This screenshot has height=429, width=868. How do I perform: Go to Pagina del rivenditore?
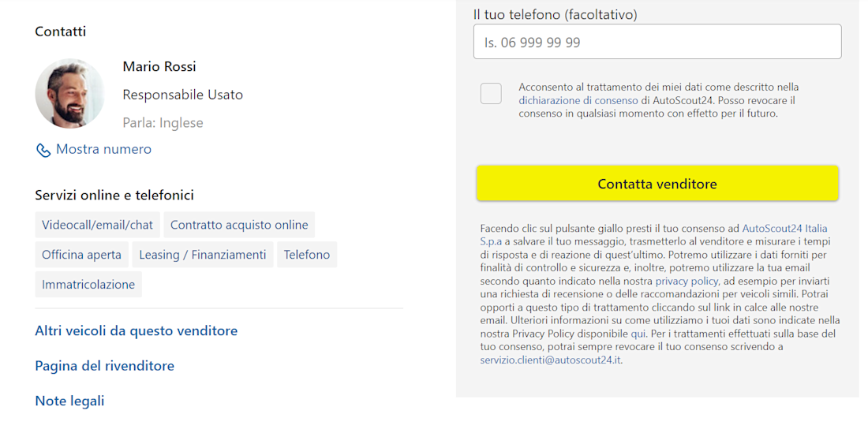105,366
